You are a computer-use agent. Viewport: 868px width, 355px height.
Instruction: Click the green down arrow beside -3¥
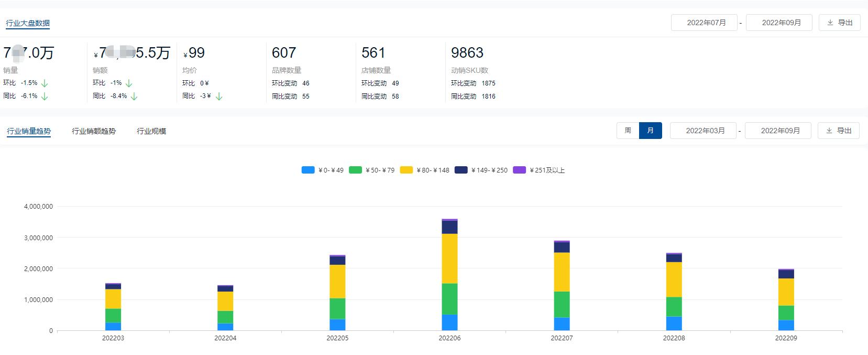pos(219,96)
